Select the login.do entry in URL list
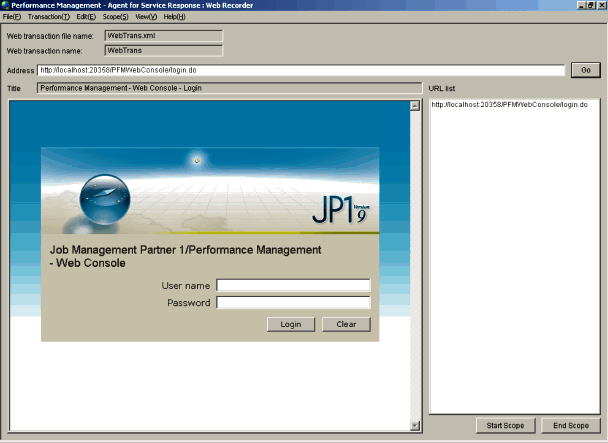The width and height of the screenshot is (608, 443). click(510, 105)
